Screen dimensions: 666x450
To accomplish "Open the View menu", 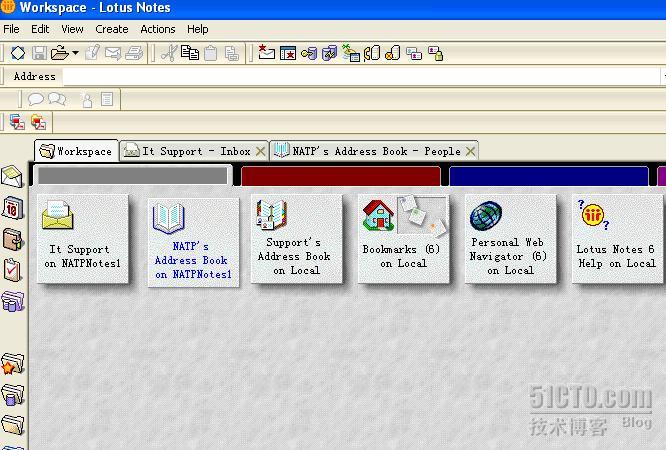I will click(x=72, y=29).
